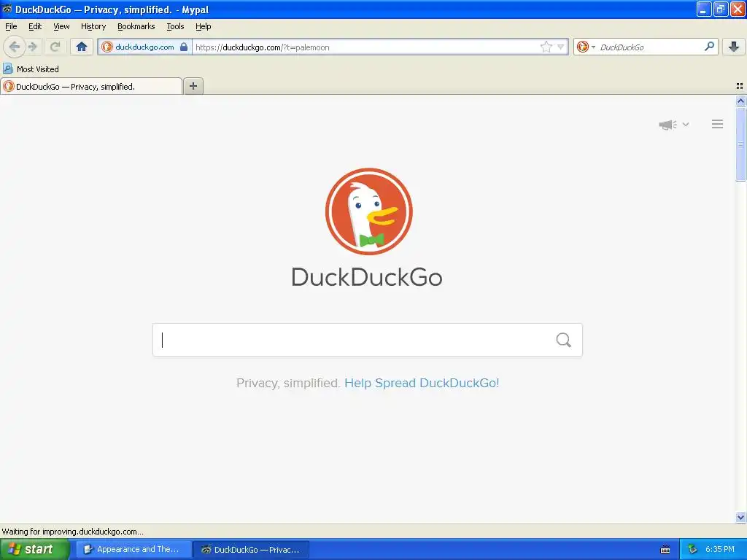Minimize the Mypal browser window
This screenshot has width=747, height=560.
point(704,9)
